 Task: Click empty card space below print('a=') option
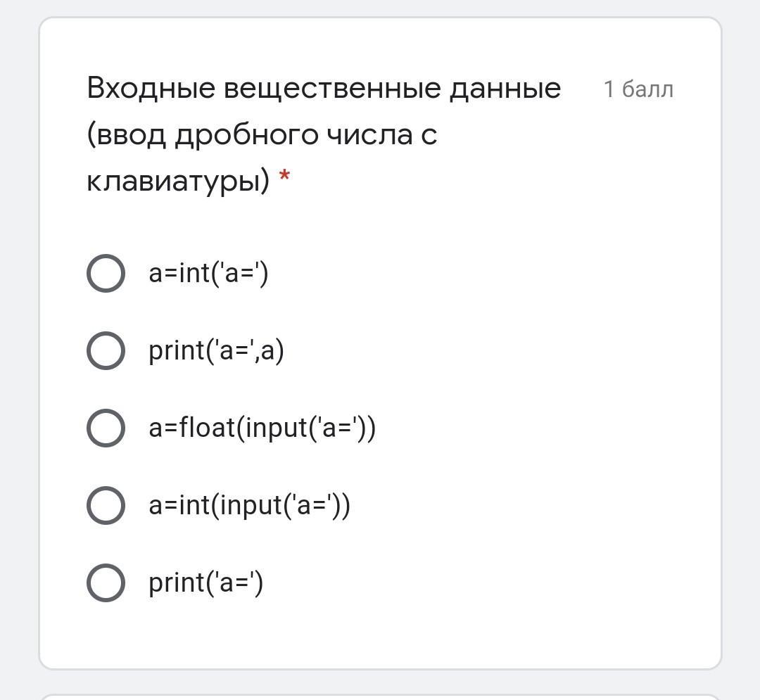coord(380,635)
